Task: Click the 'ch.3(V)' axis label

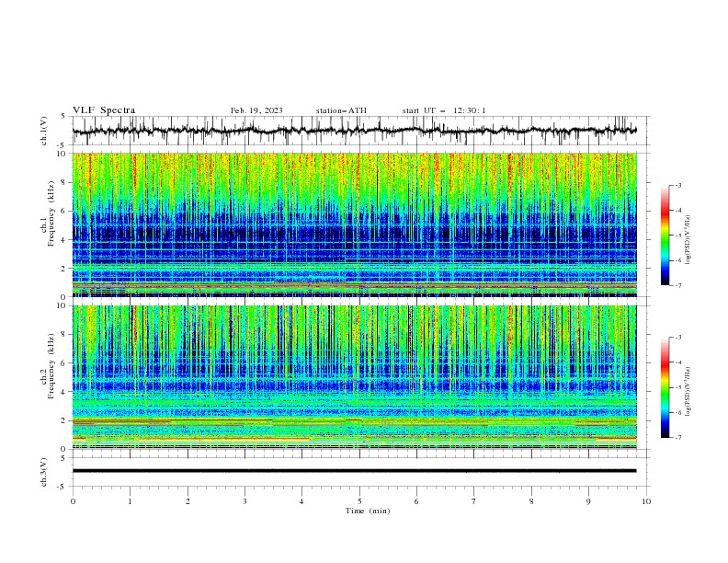Action: pyautogui.click(x=44, y=472)
